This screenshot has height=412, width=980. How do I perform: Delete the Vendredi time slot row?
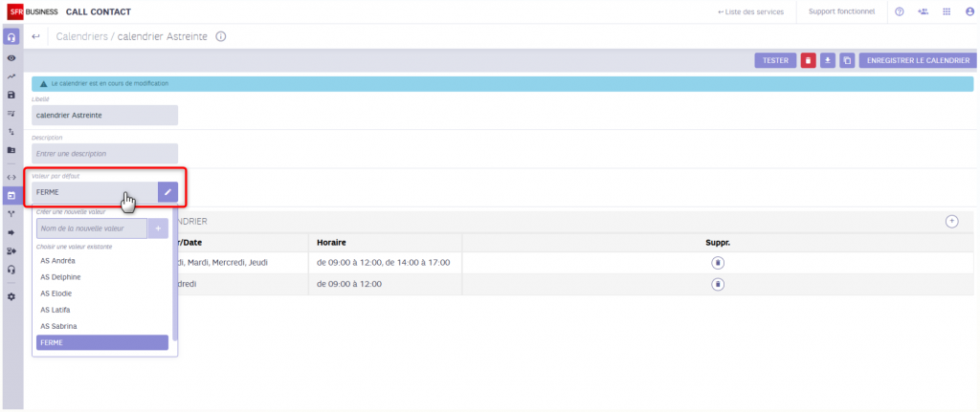718,283
